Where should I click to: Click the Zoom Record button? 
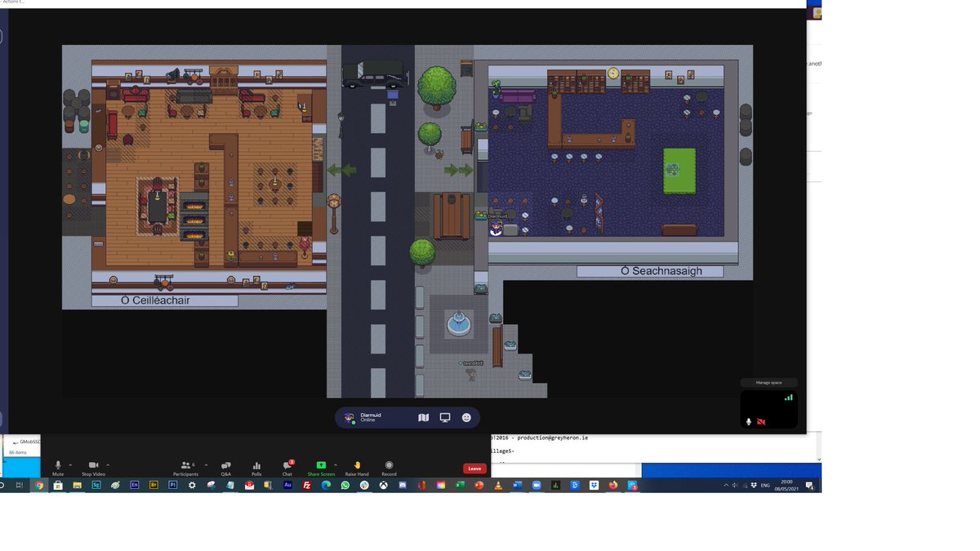point(389,468)
